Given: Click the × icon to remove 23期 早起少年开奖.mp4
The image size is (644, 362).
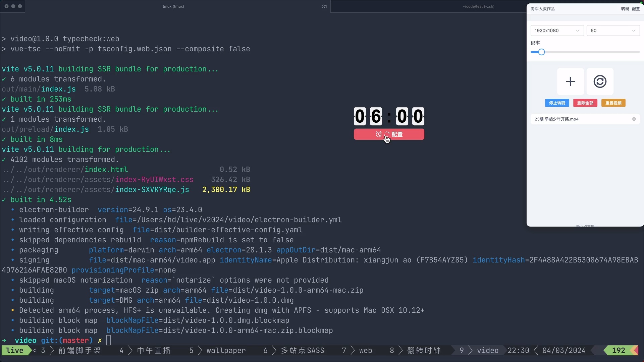Looking at the screenshot, I should click(x=634, y=119).
